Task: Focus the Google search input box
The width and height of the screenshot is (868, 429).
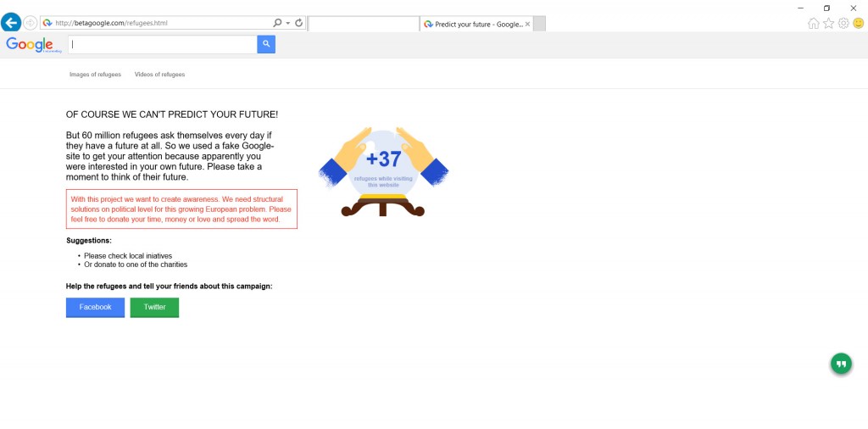Action: [x=163, y=45]
